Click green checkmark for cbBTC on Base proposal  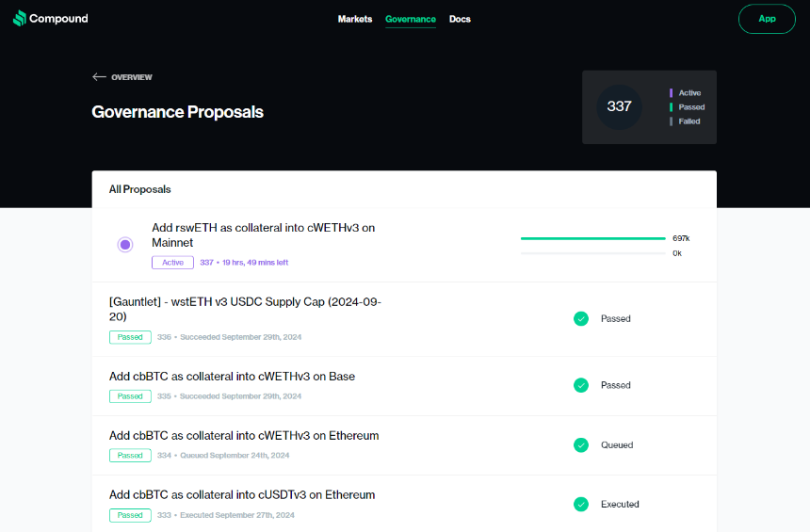coord(581,385)
